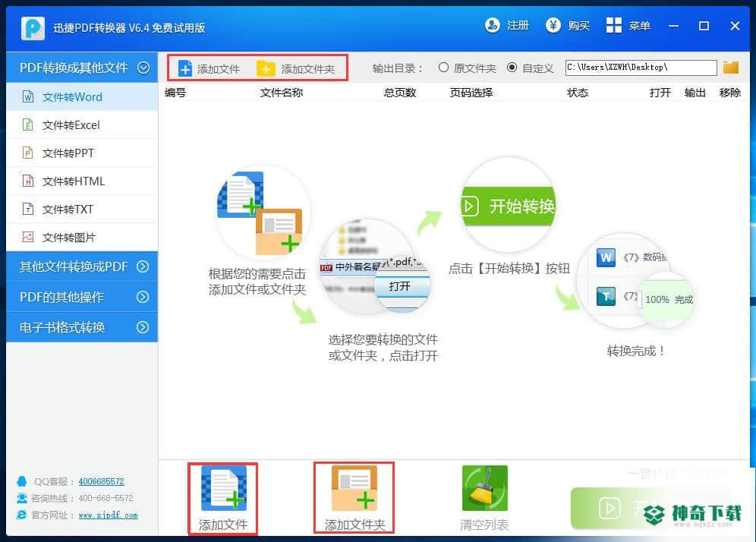Open the 菜单 grid menu
Screen dimensions: 756x542
pos(628,25)
